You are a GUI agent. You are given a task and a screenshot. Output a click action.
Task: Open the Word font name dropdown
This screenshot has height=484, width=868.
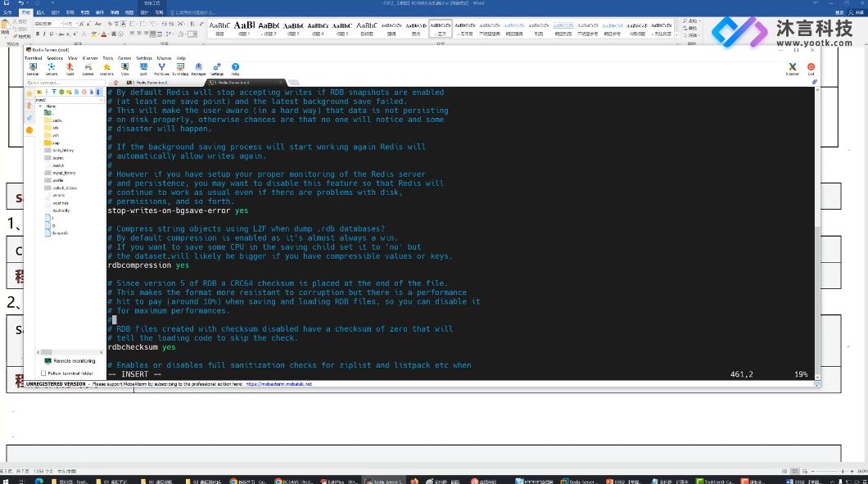[x=48, y=24]
